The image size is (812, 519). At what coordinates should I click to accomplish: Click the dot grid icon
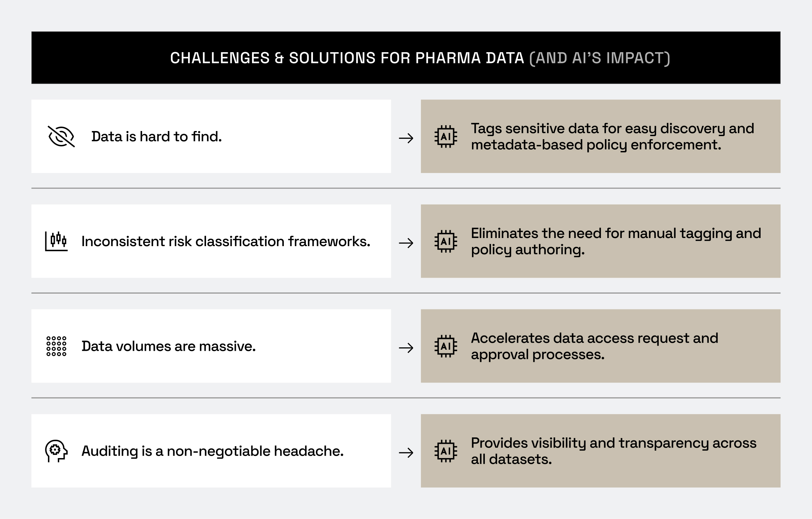57,346
